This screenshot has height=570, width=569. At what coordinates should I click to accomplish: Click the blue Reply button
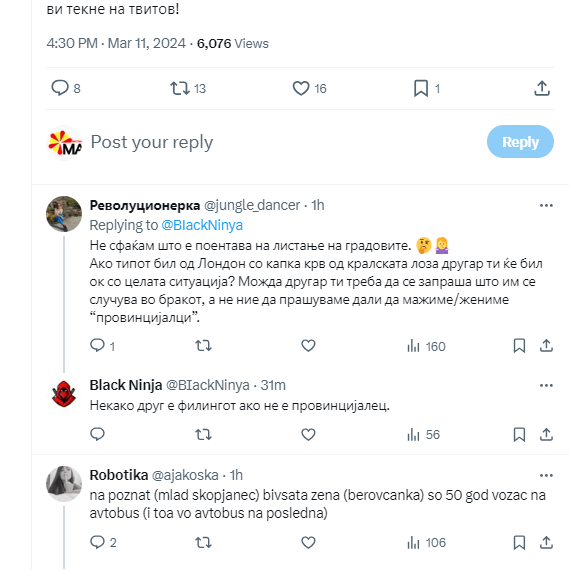coord(520,142)
